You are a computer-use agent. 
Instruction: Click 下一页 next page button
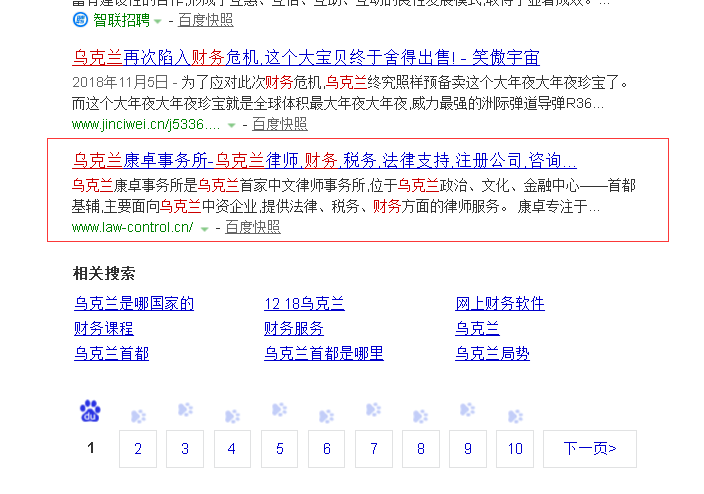pos(590,449)
